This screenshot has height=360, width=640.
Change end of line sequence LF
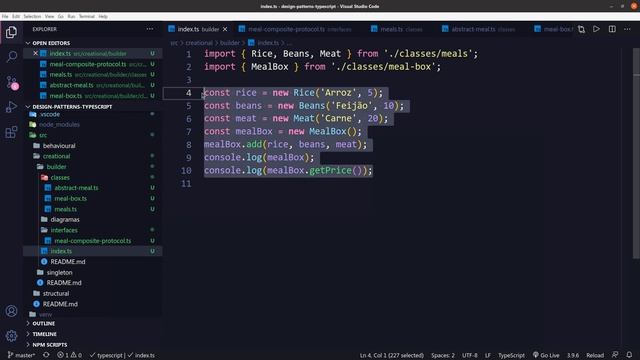coord(488,355)
